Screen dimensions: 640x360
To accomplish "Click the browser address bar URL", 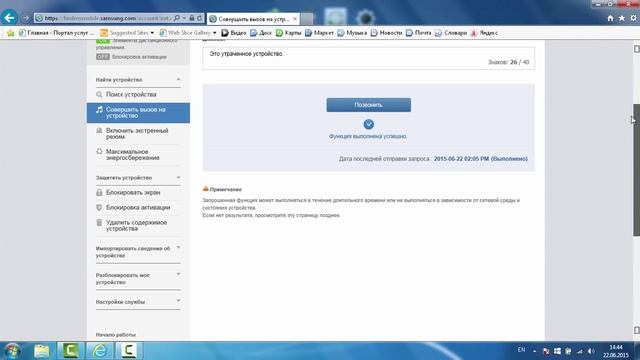I will pos(108,18).
